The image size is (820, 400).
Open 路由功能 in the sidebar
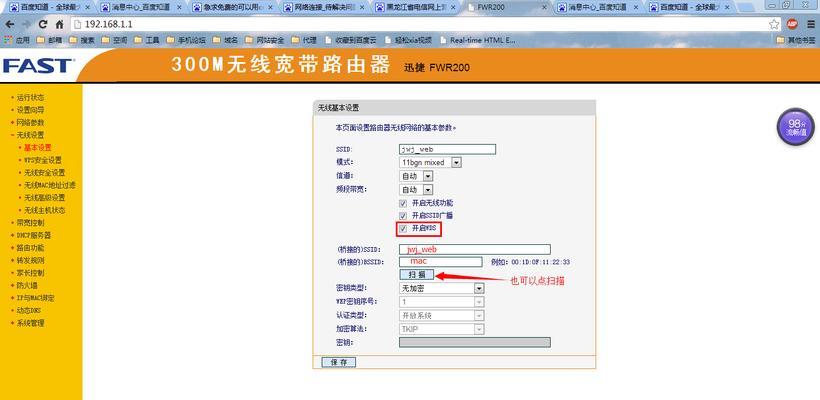click(30, 248)
